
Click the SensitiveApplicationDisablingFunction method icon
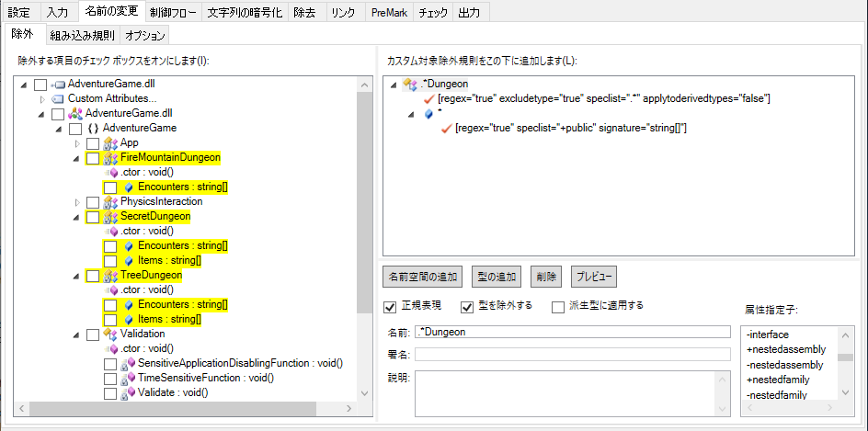(128, 364)
